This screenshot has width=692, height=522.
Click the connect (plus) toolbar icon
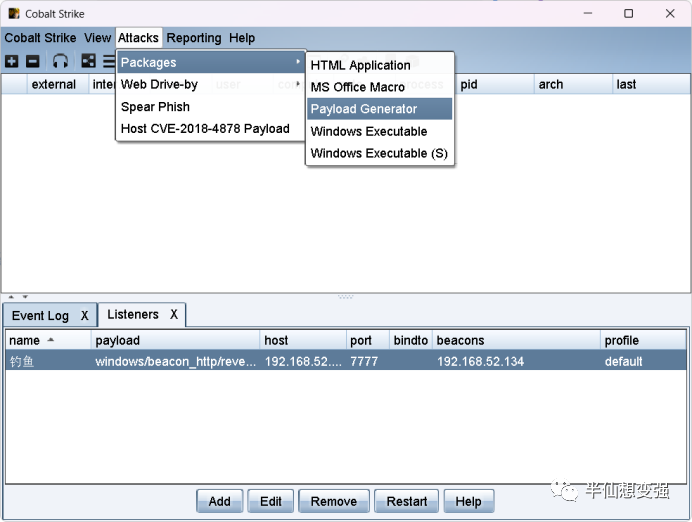tap(12, 61)
